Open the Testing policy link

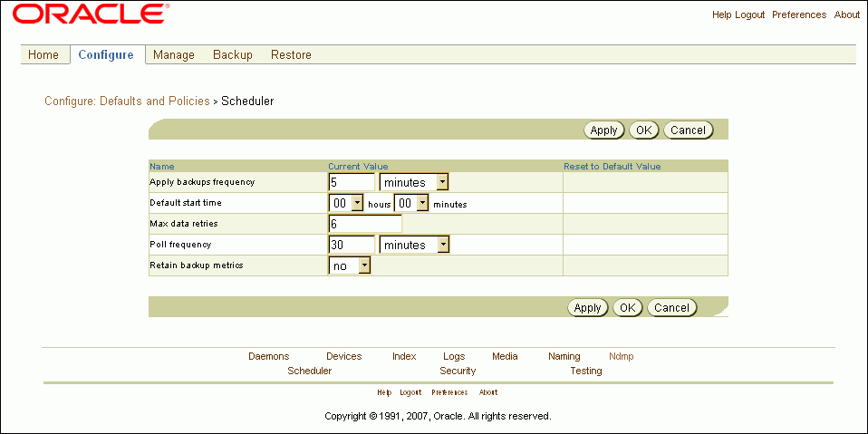[x=586, y=371]
